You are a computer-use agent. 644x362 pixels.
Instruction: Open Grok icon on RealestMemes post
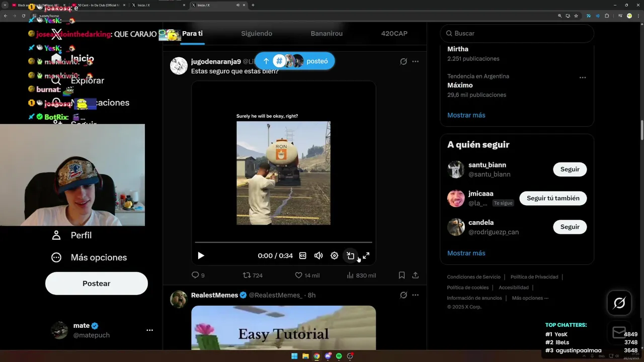pos(404,295)
